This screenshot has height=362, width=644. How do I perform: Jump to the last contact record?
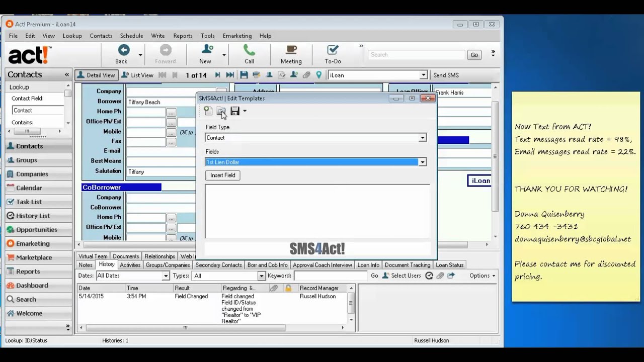pos(230,75)
